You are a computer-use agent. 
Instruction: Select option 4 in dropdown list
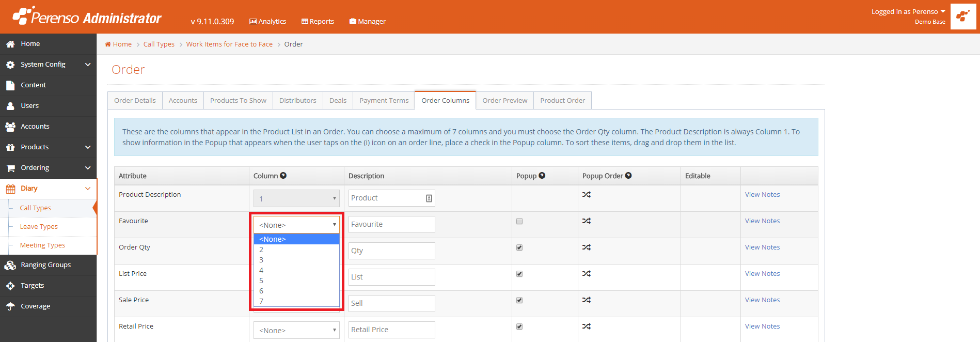pyautogui.click(x=296, y=270)
